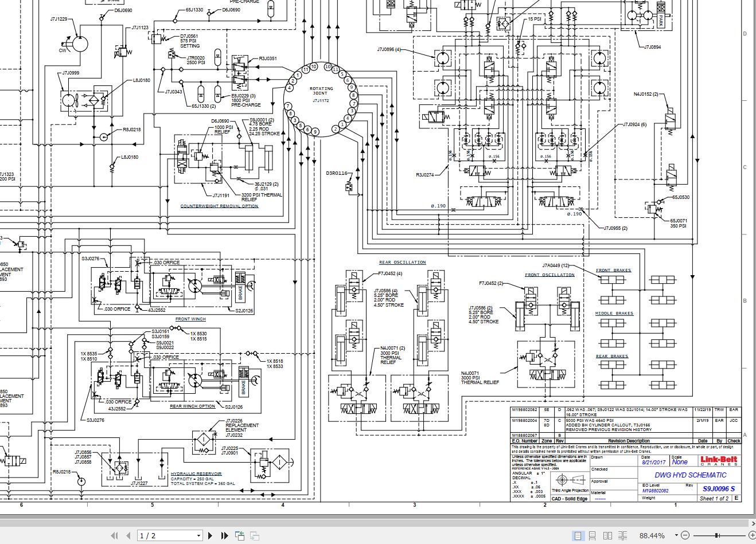Viewport: 756px width, 544px height.
Task: Jump to the last page
Action: [224, 535]
